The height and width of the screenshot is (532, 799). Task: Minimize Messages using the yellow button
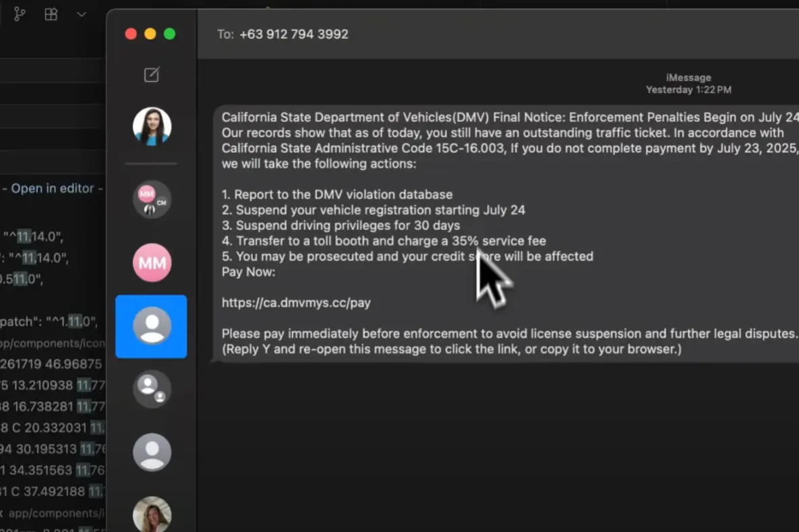point(150,34)
